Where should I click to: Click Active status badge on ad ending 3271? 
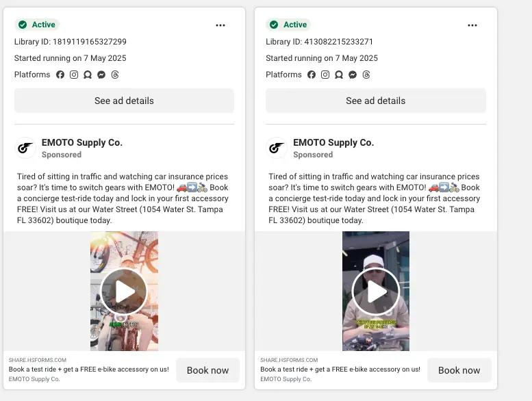coord(288,25)
